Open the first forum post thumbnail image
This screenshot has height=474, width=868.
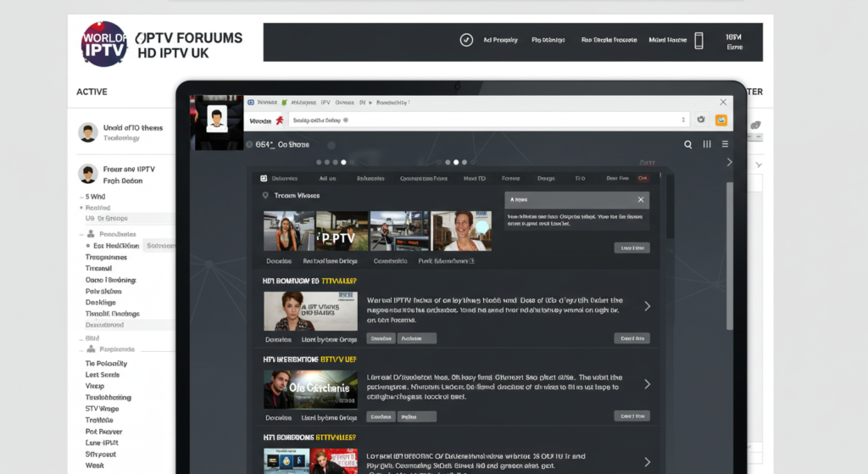[310, 311]
